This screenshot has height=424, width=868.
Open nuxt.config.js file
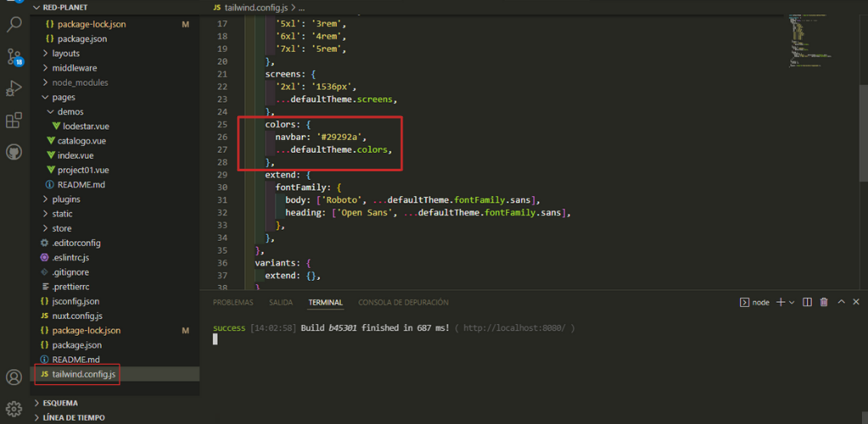77,316
